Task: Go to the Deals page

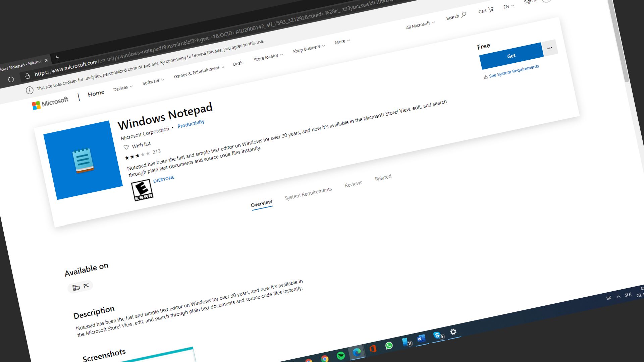Action: 238,63
